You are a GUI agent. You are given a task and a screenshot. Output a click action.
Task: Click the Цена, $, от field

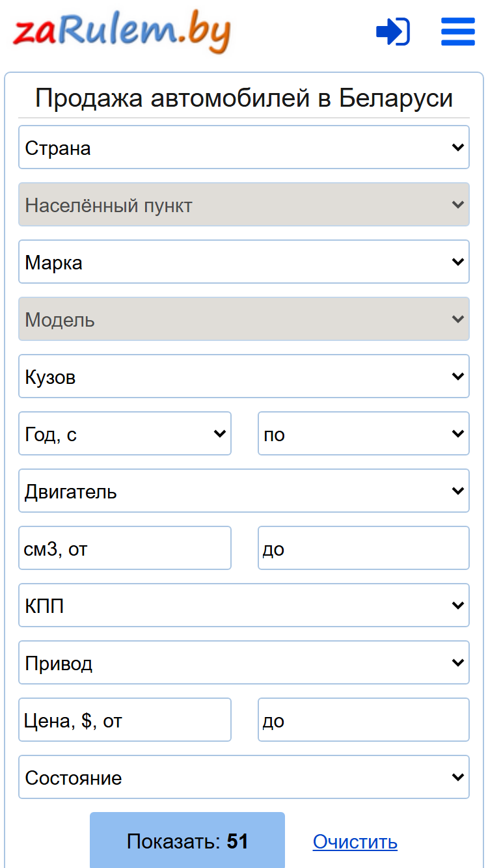[x=125, y=720]
